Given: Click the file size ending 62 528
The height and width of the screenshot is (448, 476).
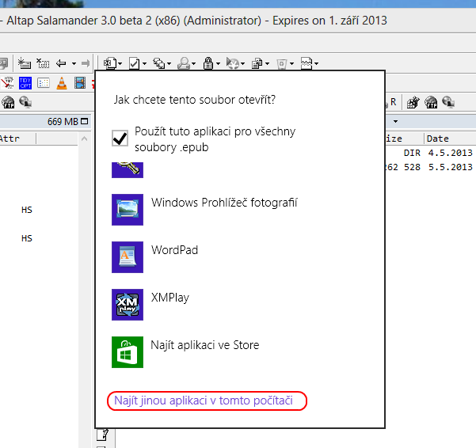Looking at the screenshot, I should point(403,167).
